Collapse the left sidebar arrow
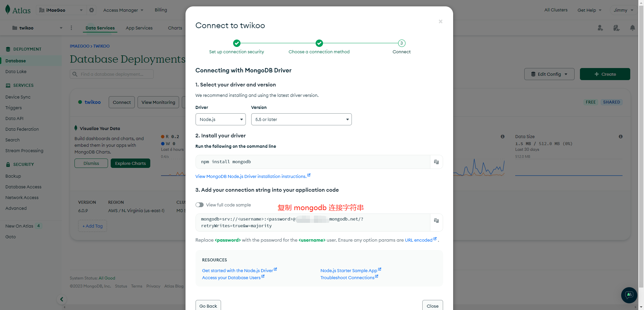This screenshot has width=644, height=310. click(62, 299)
